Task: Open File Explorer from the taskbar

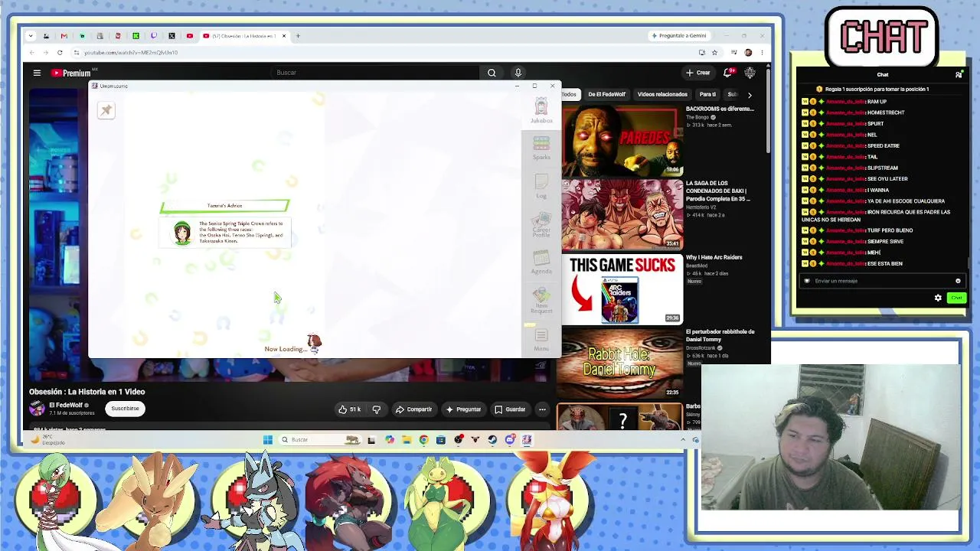Action: pyautogui.click(x=407, y=440)
